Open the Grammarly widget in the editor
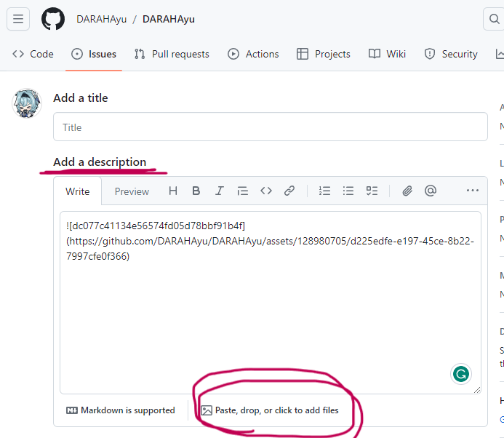This screenshot has height=438, width=504. coord(461,374)
